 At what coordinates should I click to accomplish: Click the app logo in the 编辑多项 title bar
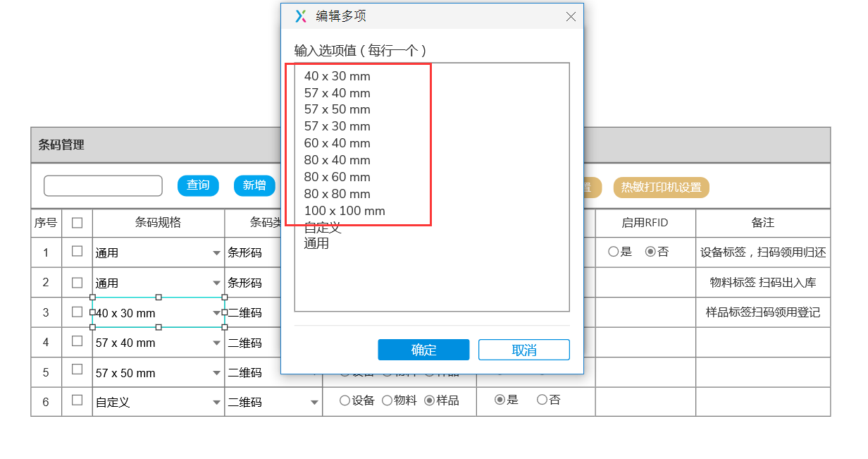(299, 16)
